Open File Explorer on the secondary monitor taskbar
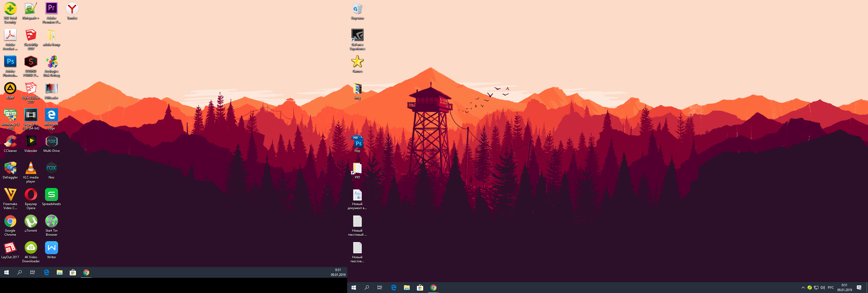The height and width of the screenshot is (293, 868). 59,272
